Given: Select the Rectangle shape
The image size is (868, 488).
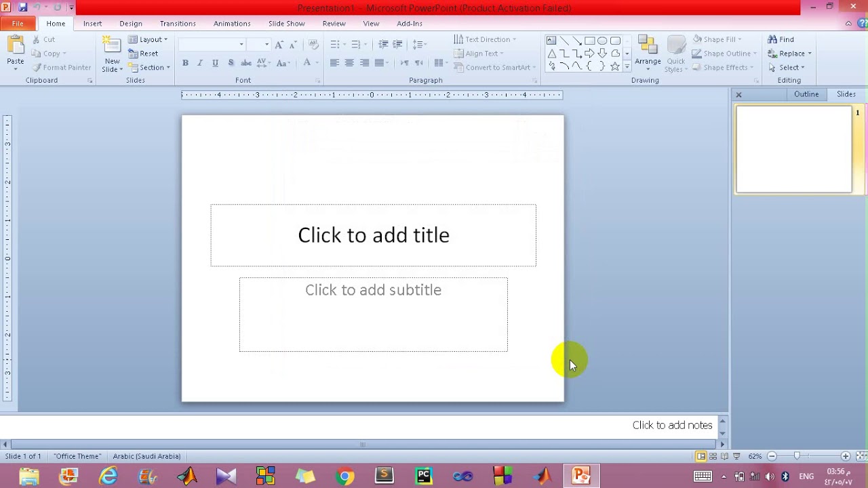Looking at the screenshot, I should pyautogui.click(x=589, y=41).
